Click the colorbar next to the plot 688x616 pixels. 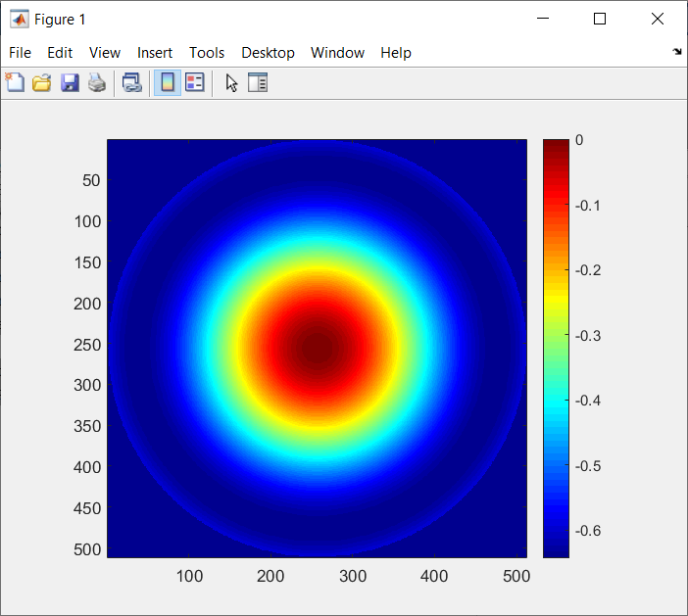(x=556, y=349)
